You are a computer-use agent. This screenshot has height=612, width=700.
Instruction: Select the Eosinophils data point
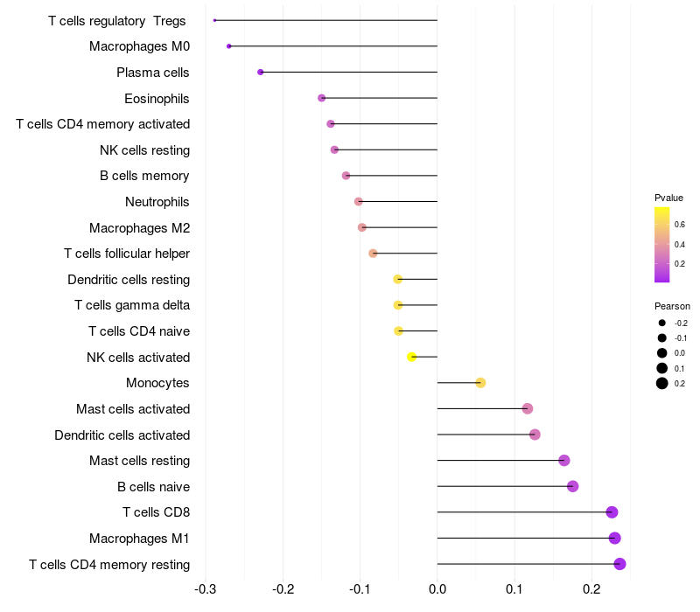click(x=321, y=98)
